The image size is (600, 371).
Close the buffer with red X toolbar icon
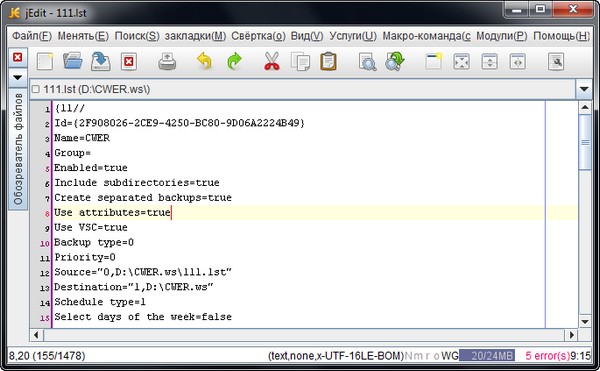(129, 62)
